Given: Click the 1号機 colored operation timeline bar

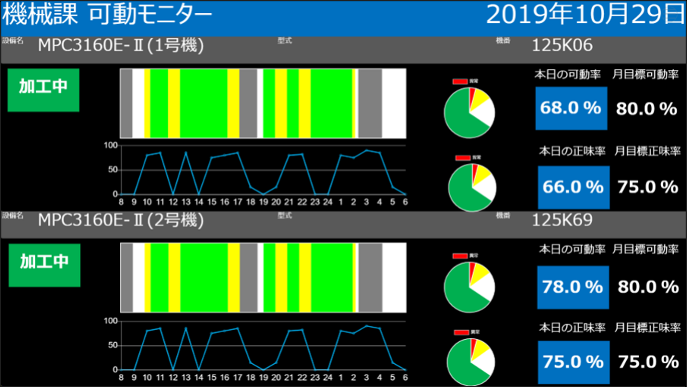Looking at the screenshot, I should (263, 103).
